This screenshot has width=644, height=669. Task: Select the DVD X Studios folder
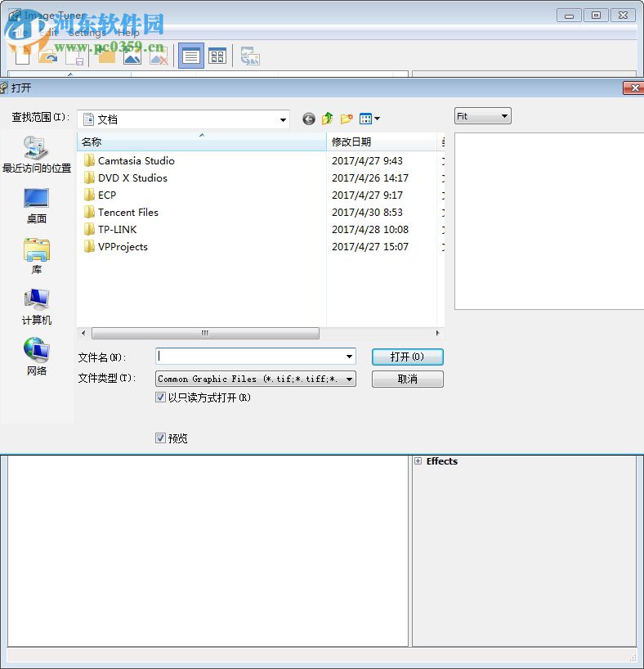pos(125,178)
